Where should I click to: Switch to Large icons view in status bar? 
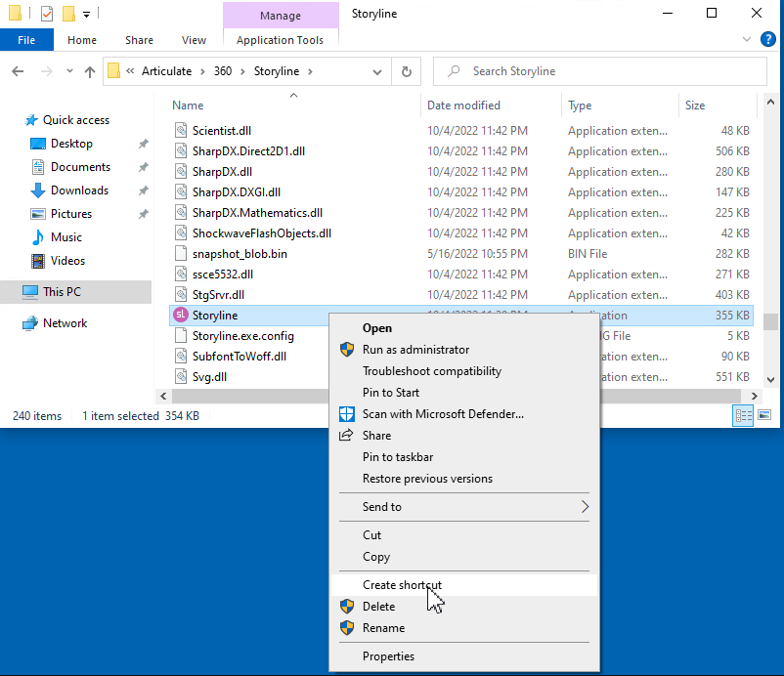764,415
